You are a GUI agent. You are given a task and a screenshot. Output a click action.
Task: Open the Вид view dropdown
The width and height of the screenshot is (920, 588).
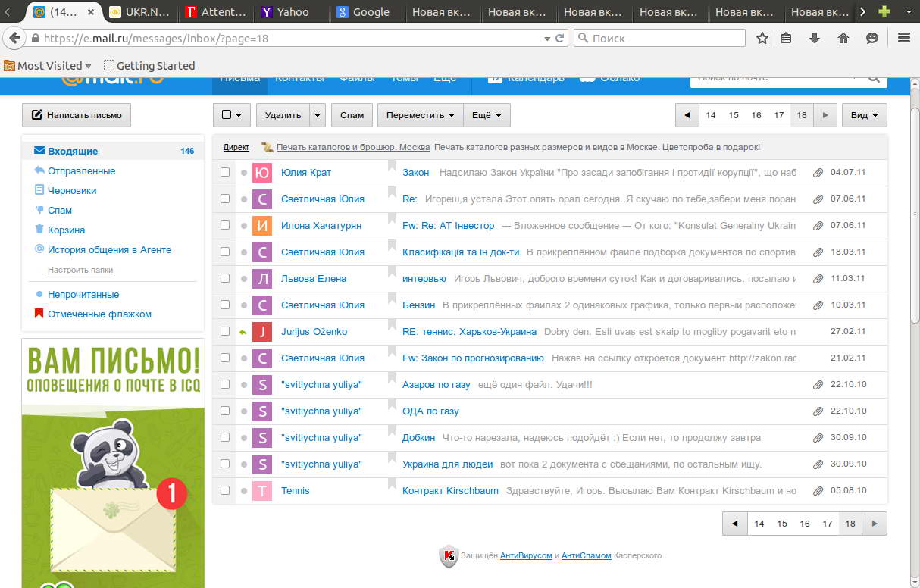tap(864, 115)
